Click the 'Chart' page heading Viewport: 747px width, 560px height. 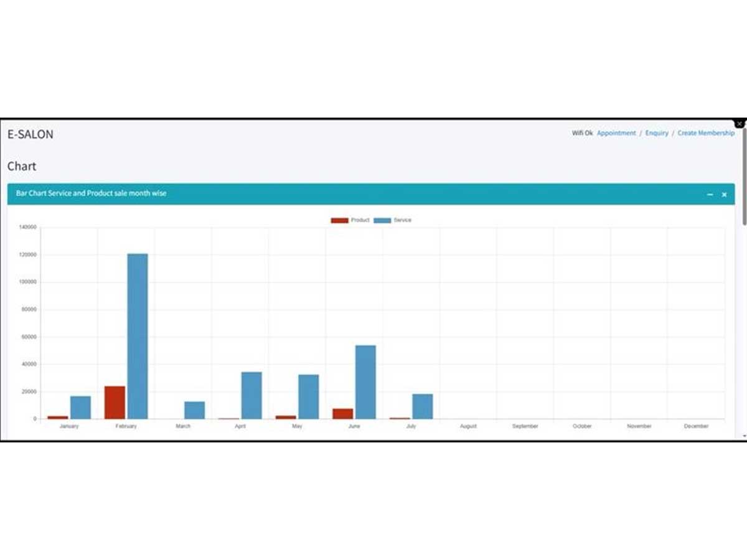click(x=22, y=166)
